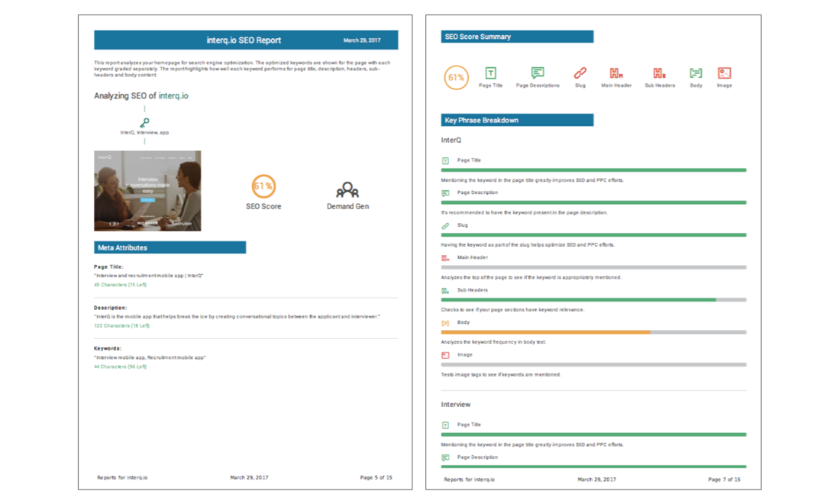Viewport: 840px width, 504px height.
Task: Click the Image icon in score summary
Action: (x=724, y=73)
